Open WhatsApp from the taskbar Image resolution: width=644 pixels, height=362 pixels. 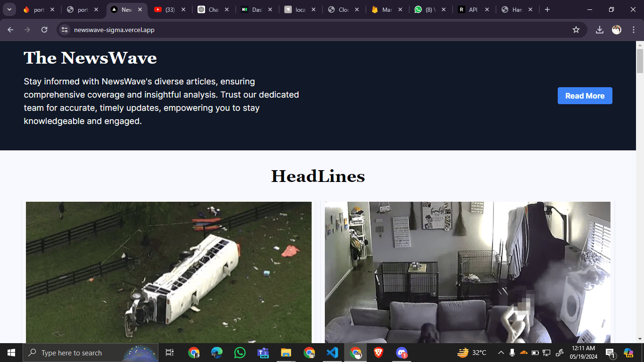[240, 353]
